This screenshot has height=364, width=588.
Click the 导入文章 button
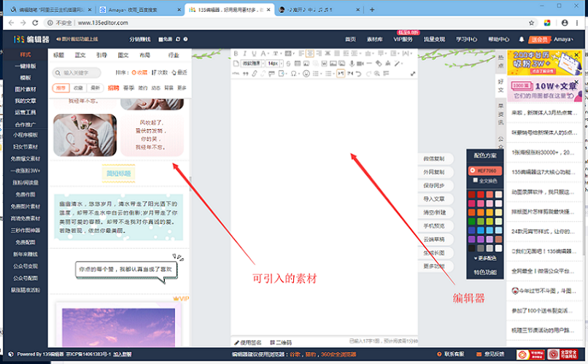(x=434, y=199)
